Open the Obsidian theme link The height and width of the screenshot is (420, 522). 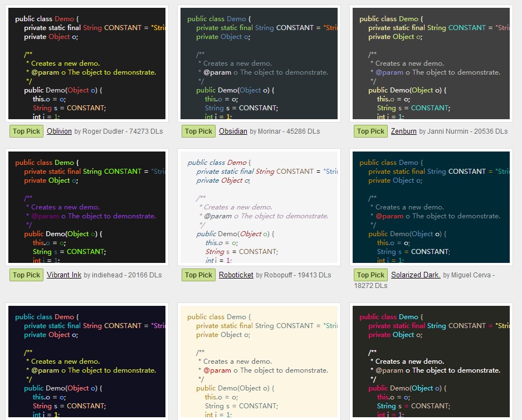(233, 131)
